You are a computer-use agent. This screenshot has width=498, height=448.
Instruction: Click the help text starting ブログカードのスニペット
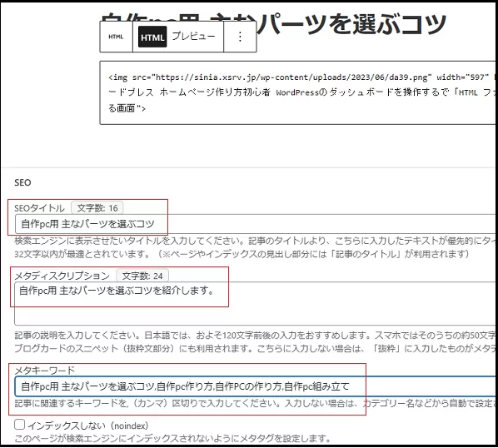(x=256, y=348)
